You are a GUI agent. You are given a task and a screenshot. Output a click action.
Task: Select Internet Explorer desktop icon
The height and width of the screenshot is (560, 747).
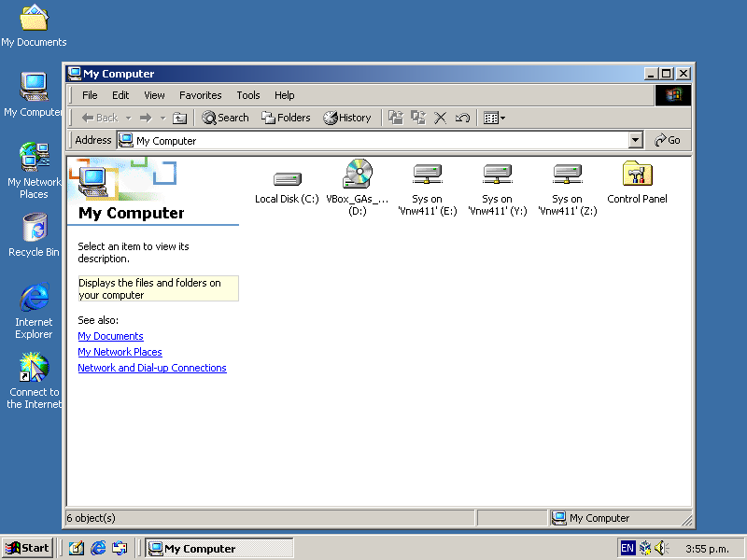point(34,311)
